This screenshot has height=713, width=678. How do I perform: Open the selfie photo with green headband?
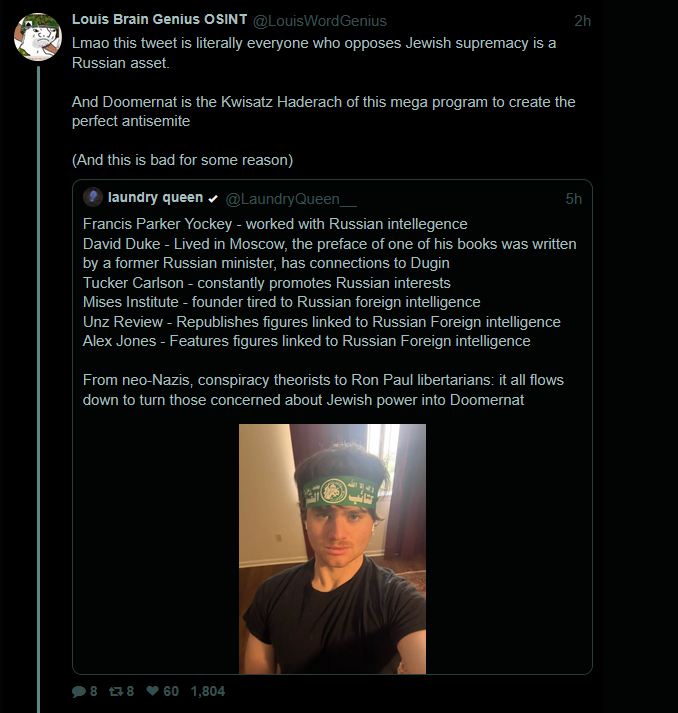332,549
